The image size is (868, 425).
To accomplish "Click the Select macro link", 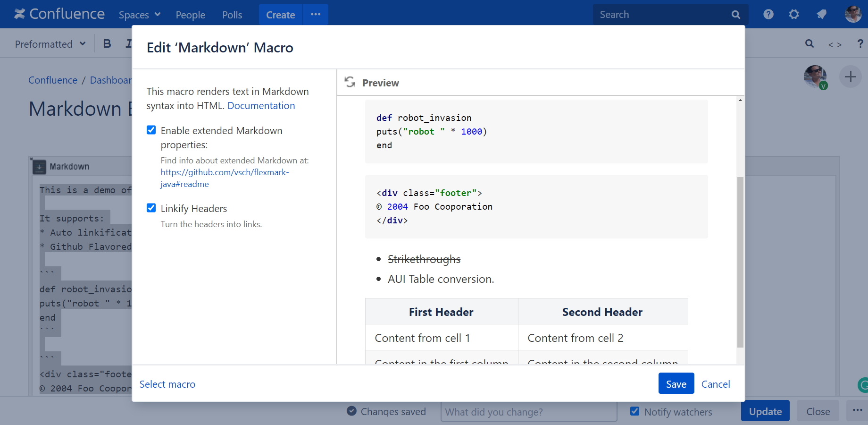I will pyautogui.click(x=167, y=384).
